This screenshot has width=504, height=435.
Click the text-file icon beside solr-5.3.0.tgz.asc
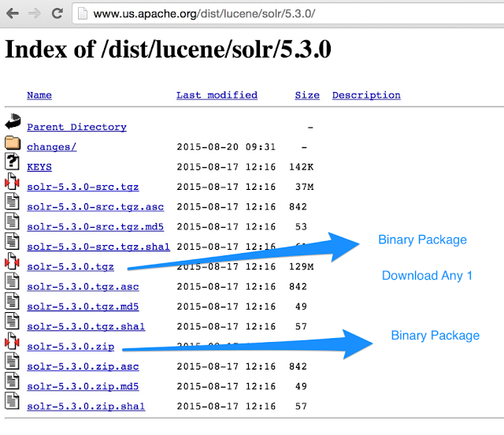[x=13, y=281]
